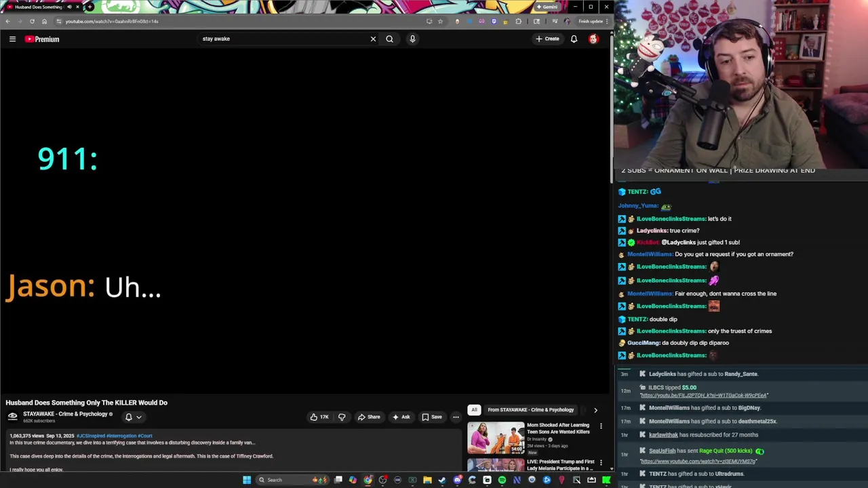Image resolution: width=868 pixels, height=488 pixels.
Task: Show more filter chips with right arrow
Action: [595, 410]
